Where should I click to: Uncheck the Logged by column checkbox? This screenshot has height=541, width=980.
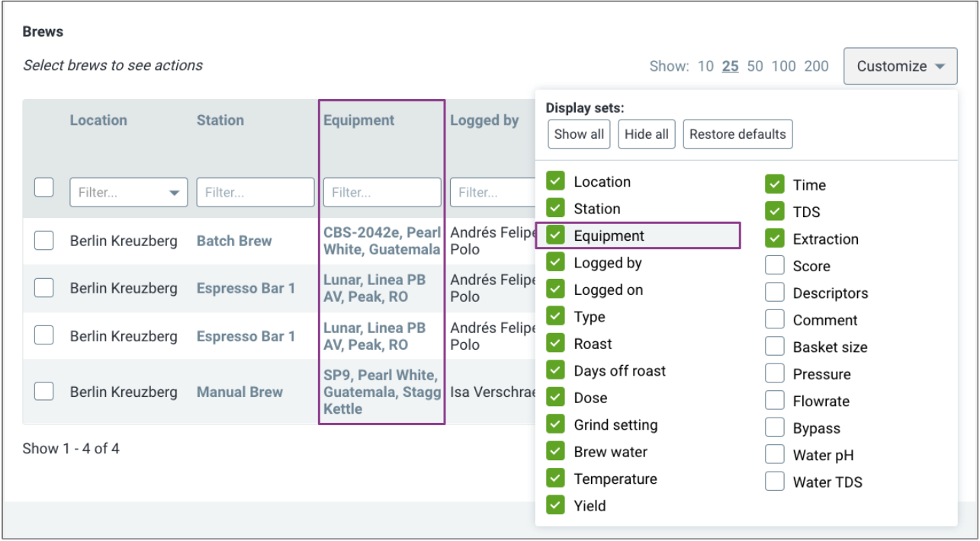[555, 263]
